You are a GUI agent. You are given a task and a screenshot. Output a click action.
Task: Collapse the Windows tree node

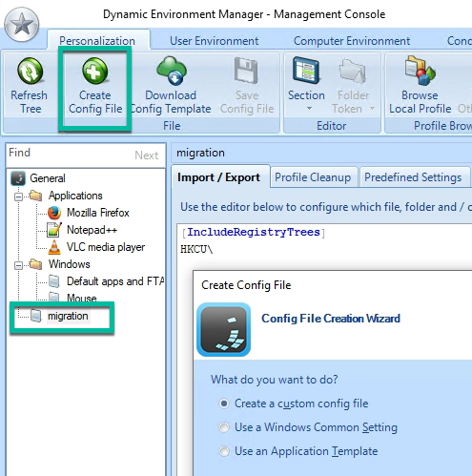[x=18, y=265]
